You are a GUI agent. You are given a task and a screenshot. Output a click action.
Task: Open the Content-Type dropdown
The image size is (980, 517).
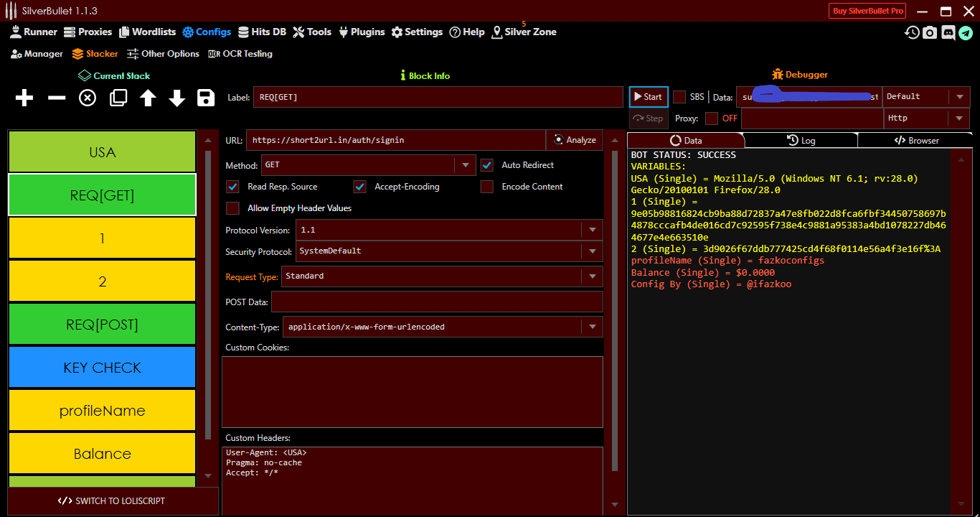tap(593, 327)
